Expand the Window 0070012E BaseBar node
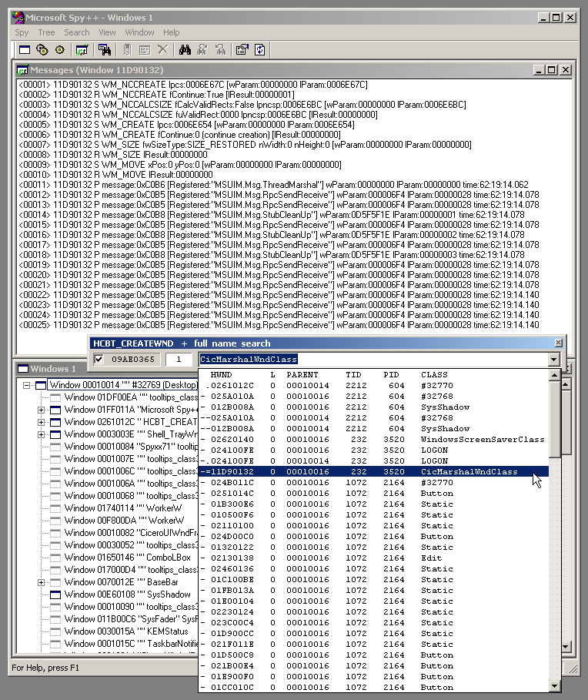The width and height of the screenshot is (588, 700). coord(41,582)
